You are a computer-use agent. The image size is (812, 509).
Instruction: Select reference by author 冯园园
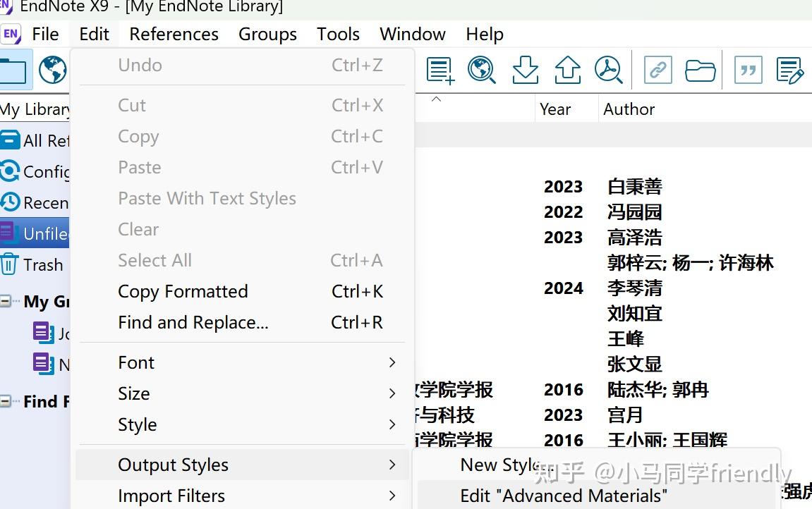[x=634, y=211]
